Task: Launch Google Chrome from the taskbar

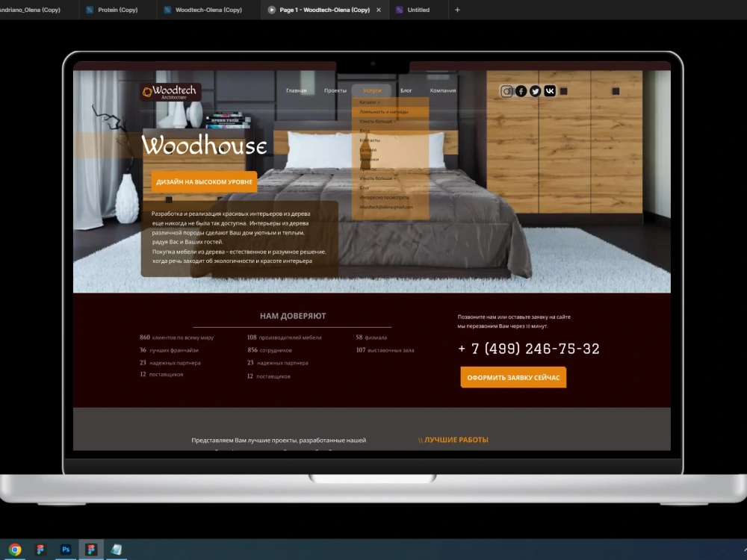Action: pyautogui.click(x=15, y=550)
